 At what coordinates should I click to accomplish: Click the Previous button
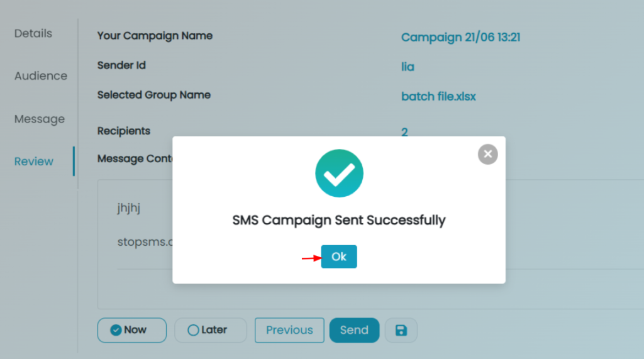(289, 330)
